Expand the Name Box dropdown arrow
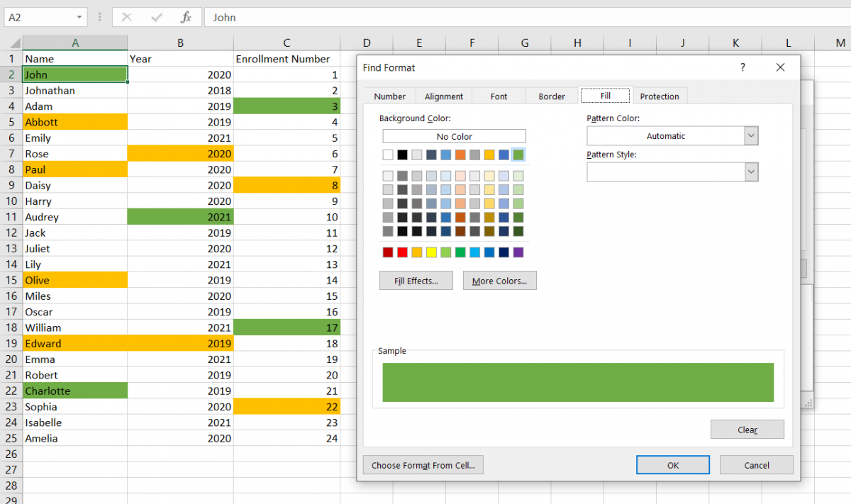This screenshot has height=504, width=851. click(79, 17)
